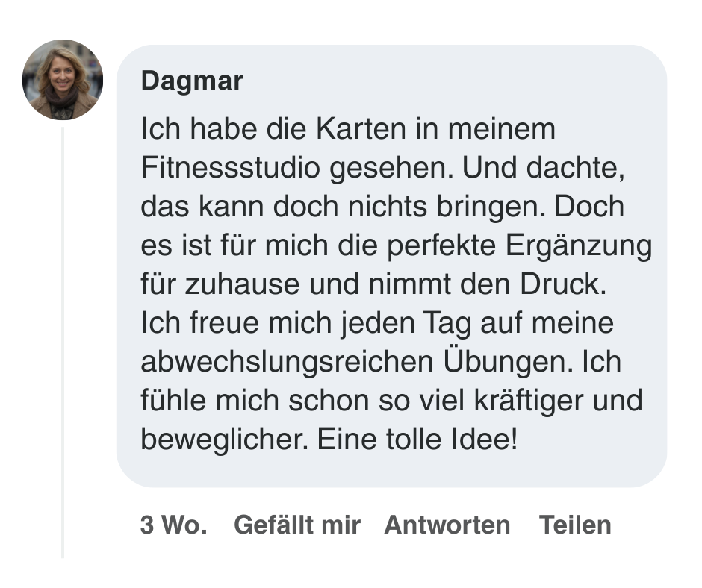Click the word Fitnessstudio in the comment
The height and width of the screenshot is (588, 702).
pos(231,168)
